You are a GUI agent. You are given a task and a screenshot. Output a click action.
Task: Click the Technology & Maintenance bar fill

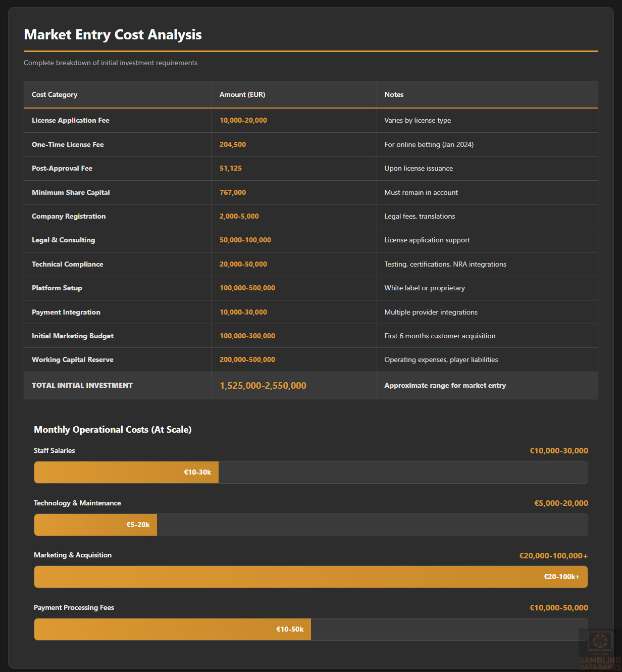95,525
